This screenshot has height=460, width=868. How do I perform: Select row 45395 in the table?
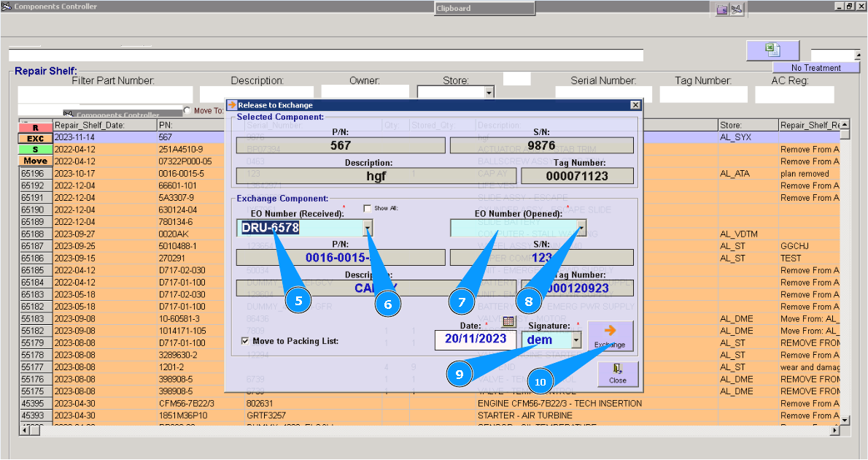pyautogui.click(x=36, y=404)
